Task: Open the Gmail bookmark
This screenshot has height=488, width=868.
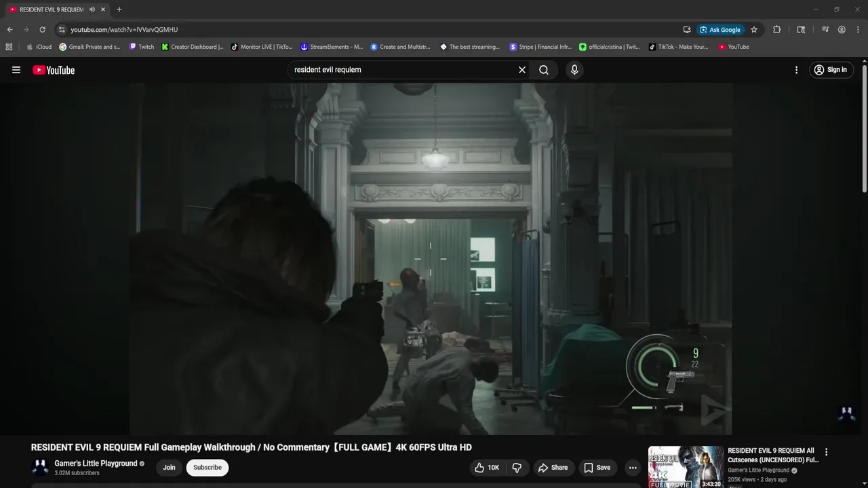Action: 90,47
